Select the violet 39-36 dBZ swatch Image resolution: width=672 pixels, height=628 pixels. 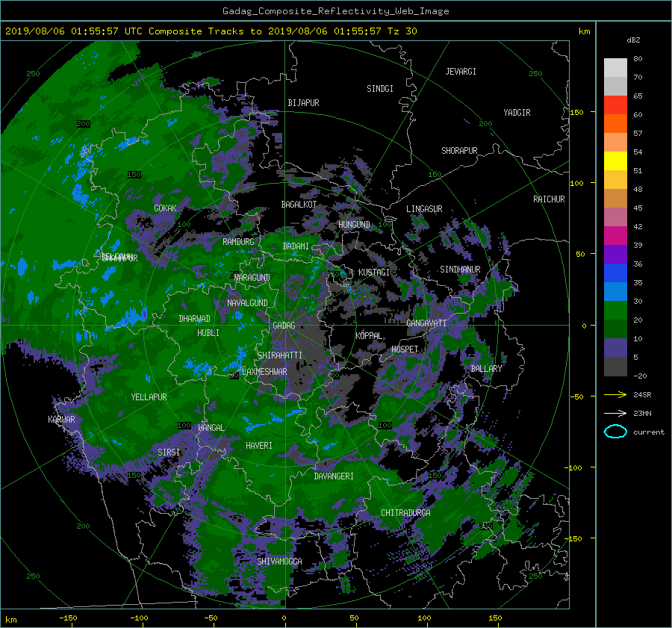point(615,255)
